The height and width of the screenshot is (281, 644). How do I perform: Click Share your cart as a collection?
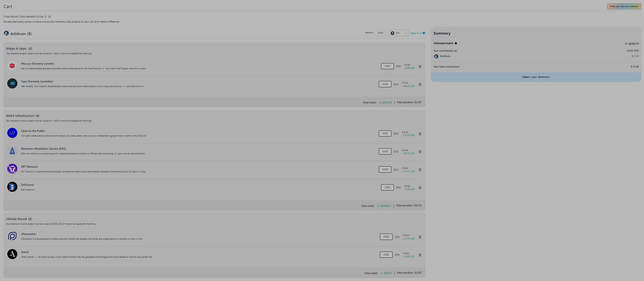pos(624,6)
